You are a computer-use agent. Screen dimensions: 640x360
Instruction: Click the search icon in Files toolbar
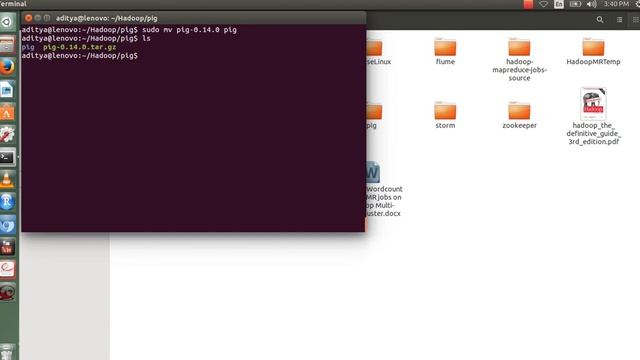(600, 20)
